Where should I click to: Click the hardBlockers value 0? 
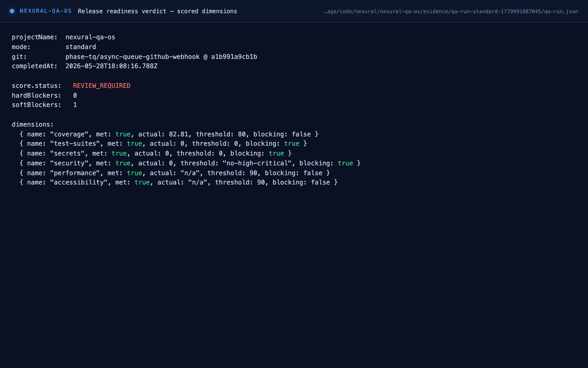click(75, 95)
